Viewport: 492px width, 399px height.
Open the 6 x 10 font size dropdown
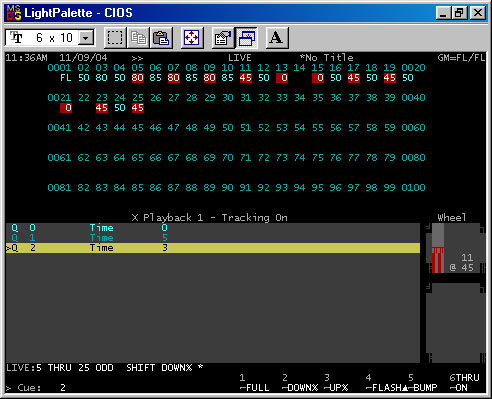[x=50, y=38]
